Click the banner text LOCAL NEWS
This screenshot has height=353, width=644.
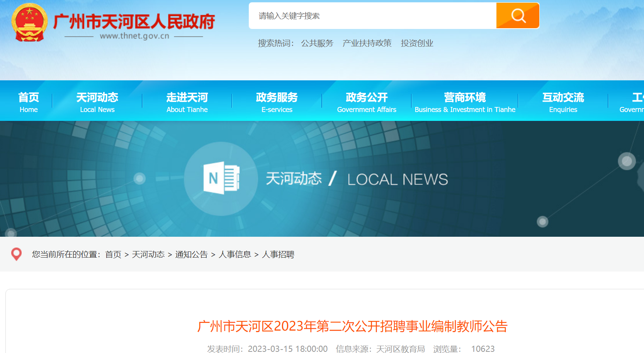coord(398,179)
